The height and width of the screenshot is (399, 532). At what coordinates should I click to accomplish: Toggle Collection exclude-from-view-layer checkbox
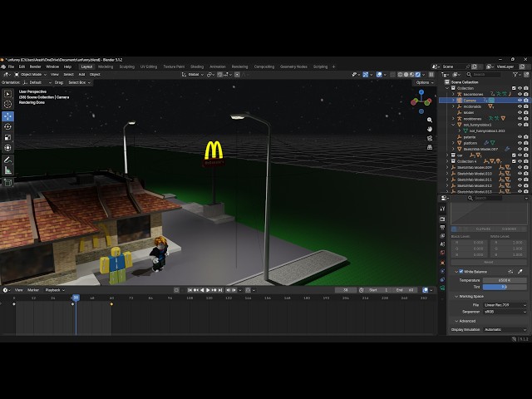click(514, 88)
